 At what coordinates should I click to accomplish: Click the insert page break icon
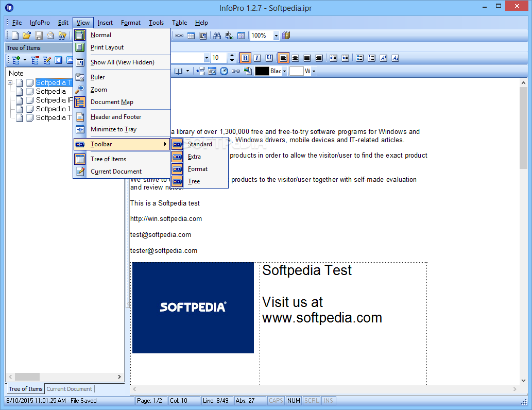(x=200, y=71)
